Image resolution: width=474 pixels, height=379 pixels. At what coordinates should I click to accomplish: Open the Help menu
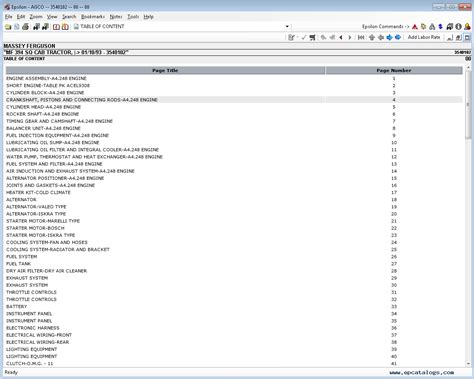tap(148, 17)
